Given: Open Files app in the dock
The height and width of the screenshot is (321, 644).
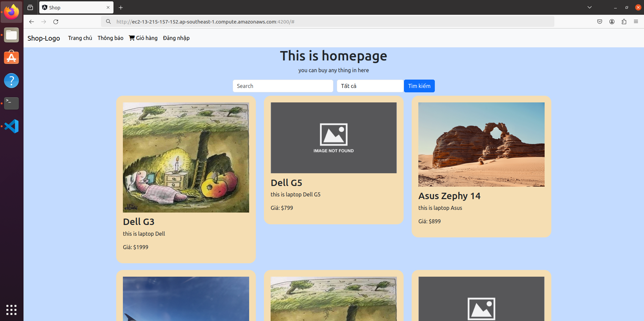Looking at the screenshot, I should 11,35.
